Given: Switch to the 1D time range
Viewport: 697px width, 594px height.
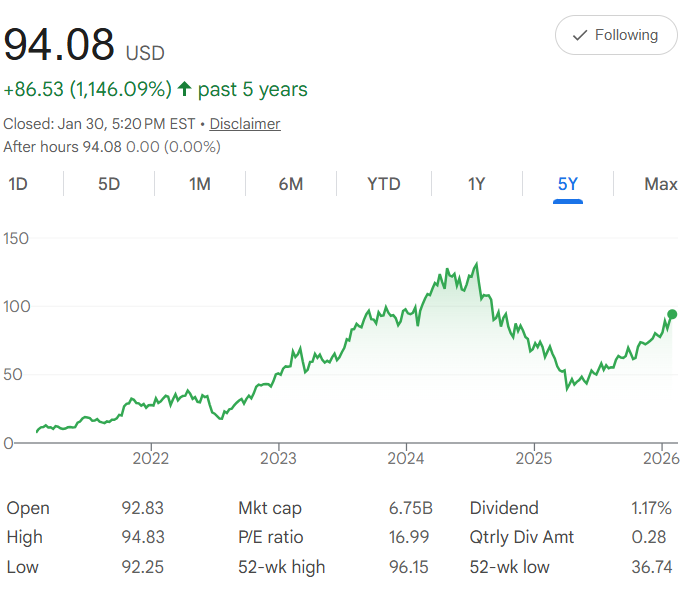Looking at the screenshot, I should (x=18, y=184).
